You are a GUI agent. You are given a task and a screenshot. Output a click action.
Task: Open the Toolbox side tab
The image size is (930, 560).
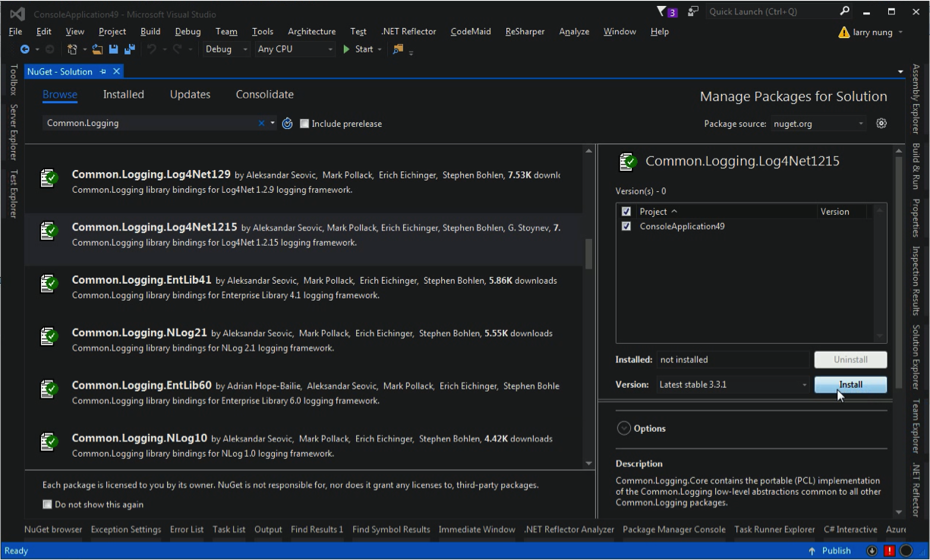tap(13, 80)
